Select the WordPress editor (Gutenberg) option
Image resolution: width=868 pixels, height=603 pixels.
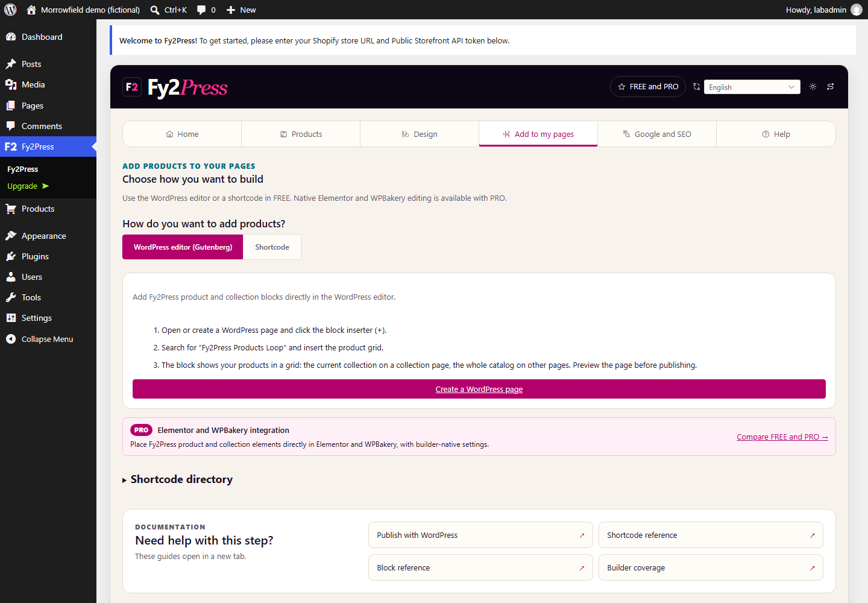pos(183,247)
